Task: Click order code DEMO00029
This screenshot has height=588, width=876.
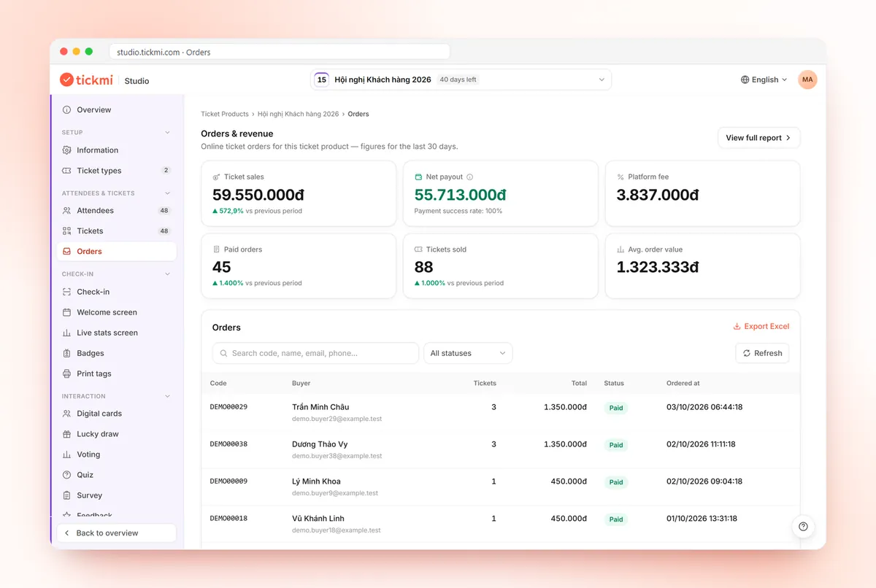Action: pos(228,407)
